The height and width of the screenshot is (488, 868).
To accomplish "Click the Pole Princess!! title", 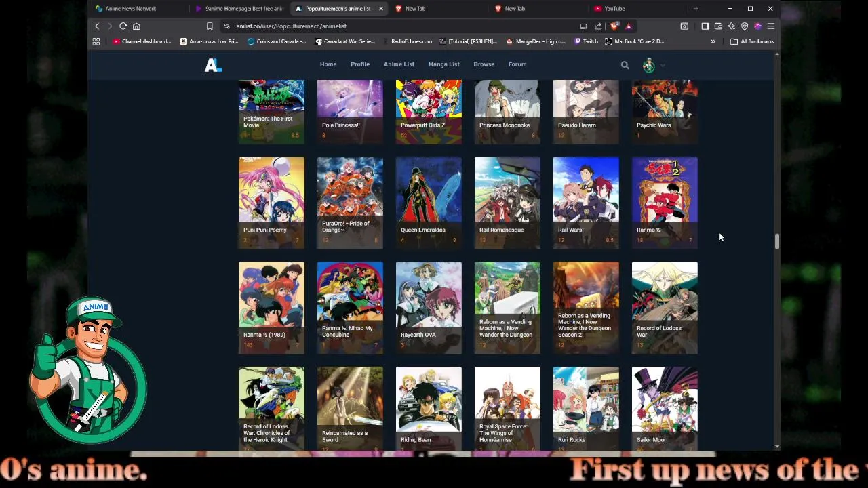I will tap(341, 125).
